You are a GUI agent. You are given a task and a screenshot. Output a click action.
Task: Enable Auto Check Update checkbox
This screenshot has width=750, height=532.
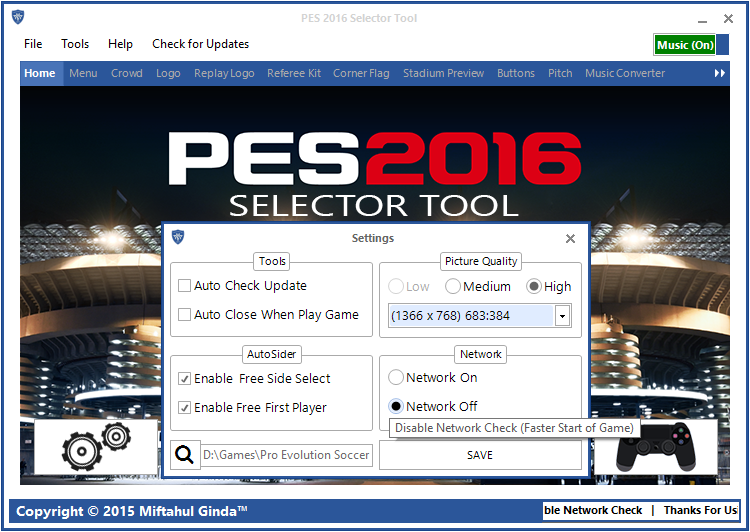tap(184, 286)
